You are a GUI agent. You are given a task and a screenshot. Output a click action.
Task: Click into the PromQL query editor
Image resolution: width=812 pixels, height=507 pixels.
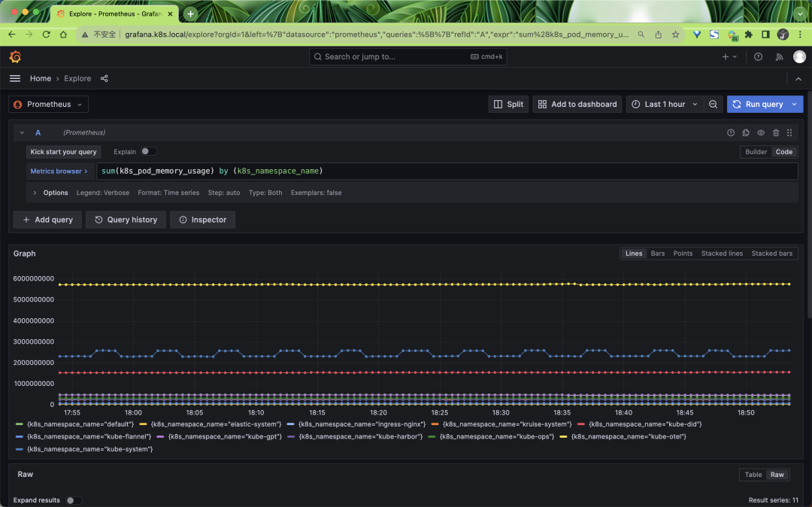click(x=447, y=171)
